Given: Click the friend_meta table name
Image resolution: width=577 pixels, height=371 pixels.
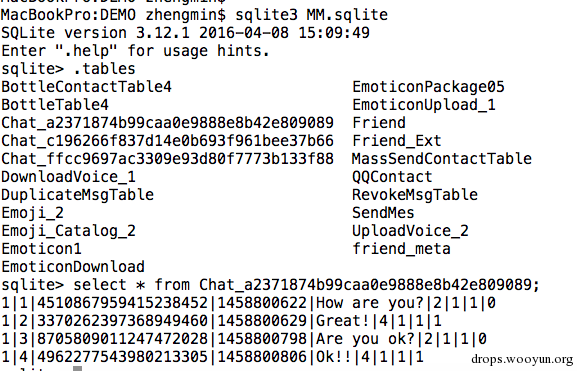Looking at the screenshot, I should (x=401, y=249).
